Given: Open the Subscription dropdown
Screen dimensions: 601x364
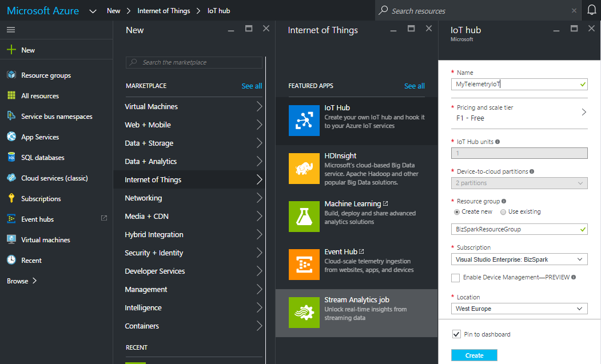Looking at the screenshot, I should (519, 259).
